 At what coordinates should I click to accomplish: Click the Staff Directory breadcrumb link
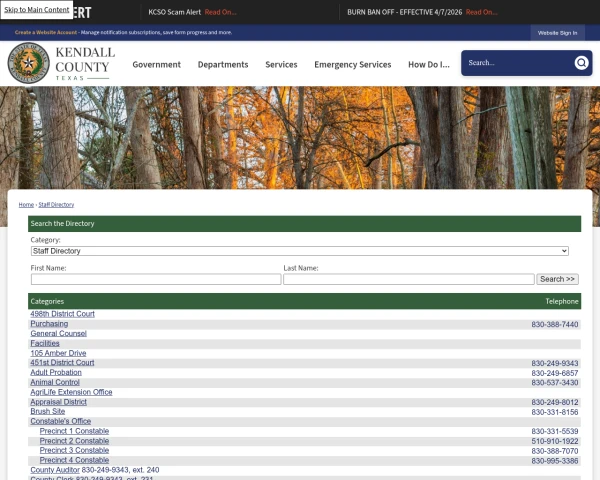click(56, 205)
